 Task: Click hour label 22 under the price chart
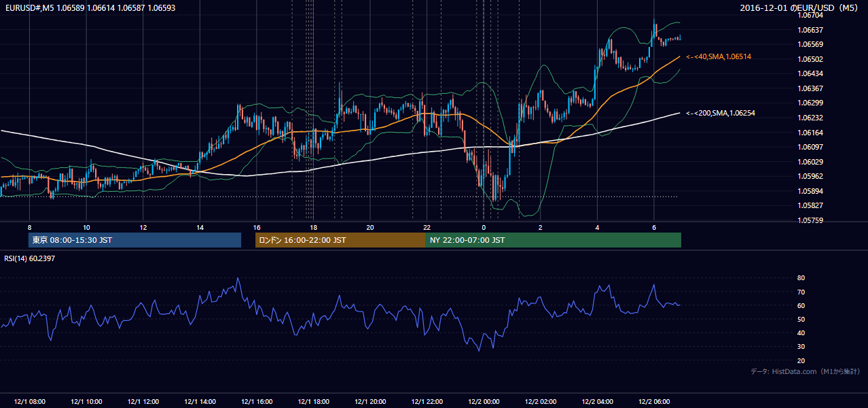tap(427, 227)
